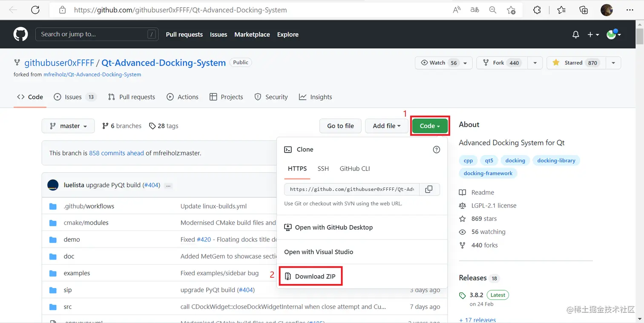Image resolution: width=644 pixels, height=323 pixels.
Task: Refresh the browser page
Action: [x=35, y=10]
